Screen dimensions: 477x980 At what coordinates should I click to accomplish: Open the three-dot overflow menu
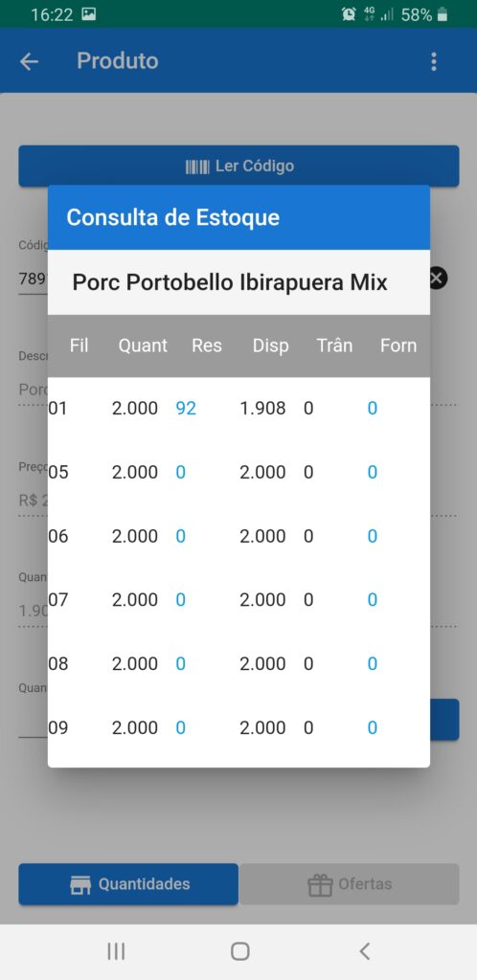pos(433,61)
